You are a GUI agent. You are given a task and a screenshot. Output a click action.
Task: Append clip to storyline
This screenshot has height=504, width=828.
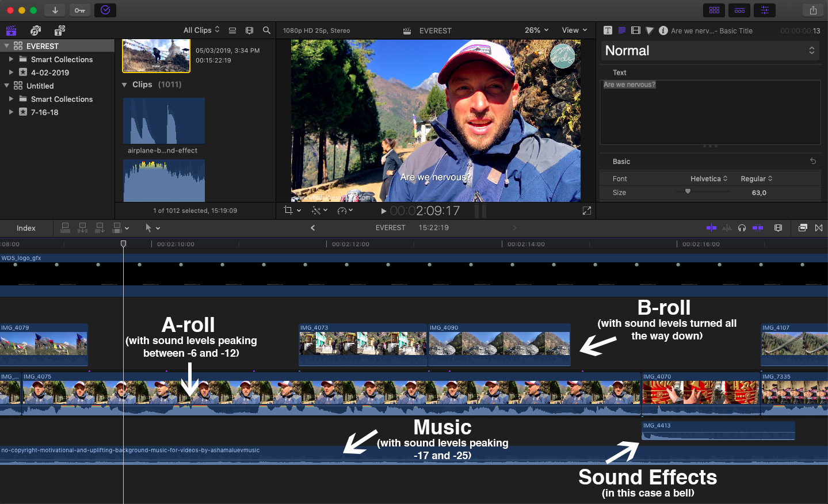[x=100, y=228]
